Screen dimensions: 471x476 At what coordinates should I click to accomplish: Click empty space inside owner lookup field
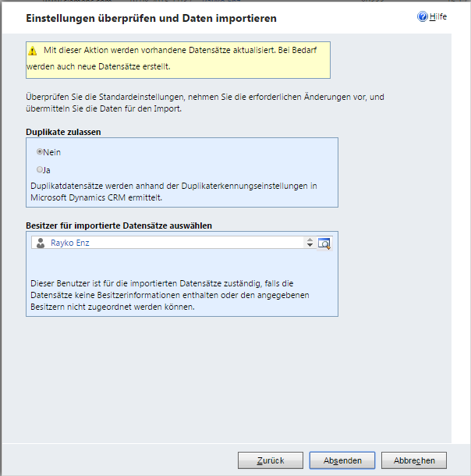tap(194, 243)
